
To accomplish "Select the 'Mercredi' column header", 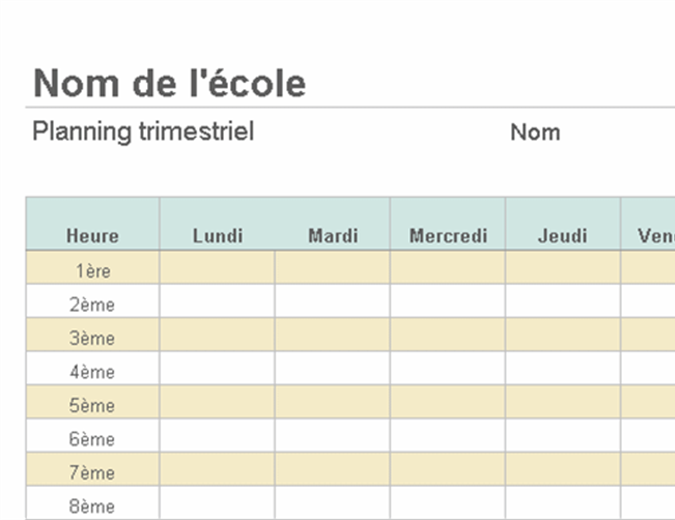I will point(448,237).
